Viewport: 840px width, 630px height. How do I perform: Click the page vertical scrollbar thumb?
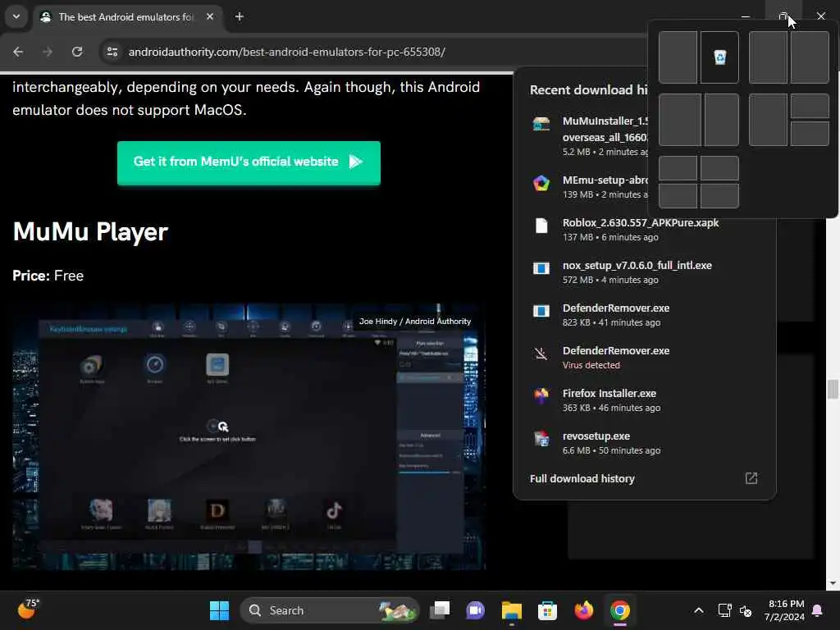coord(833,389)
